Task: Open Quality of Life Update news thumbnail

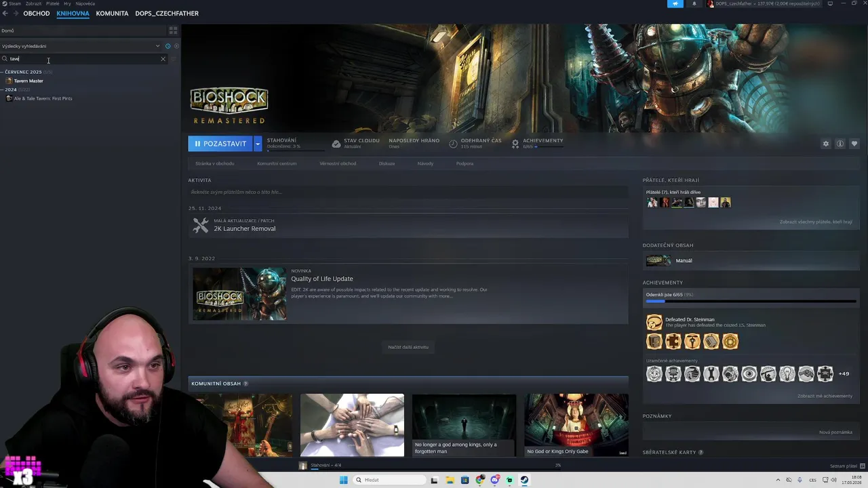Action: pyautogui.click(x=239, y=293)
